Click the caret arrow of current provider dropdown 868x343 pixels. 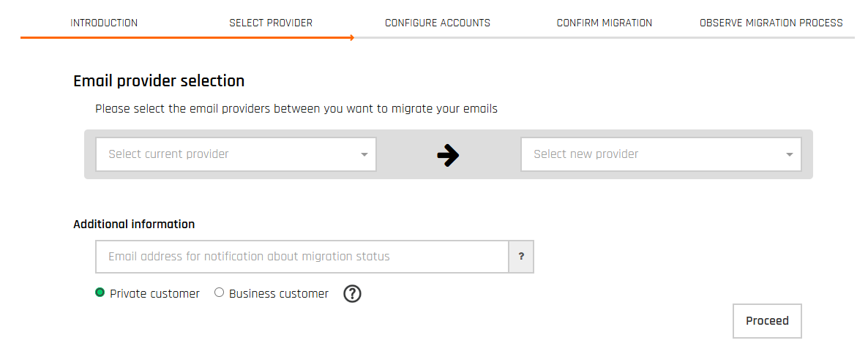[364, 155]
